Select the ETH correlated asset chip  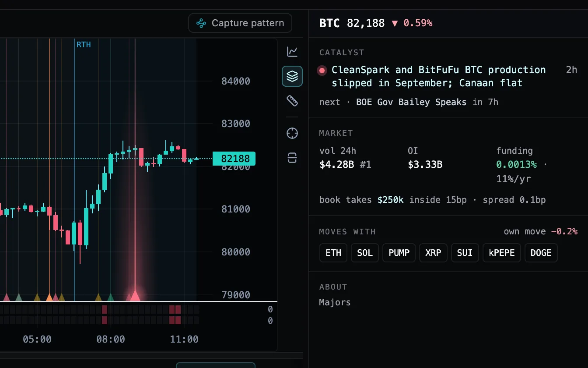(x=333, y=253)
